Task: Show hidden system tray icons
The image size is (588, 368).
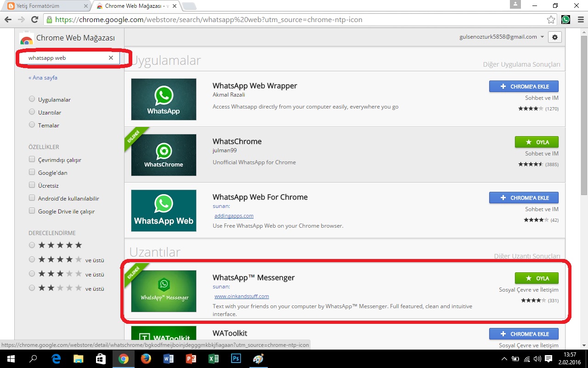Action: pos(505,359)
